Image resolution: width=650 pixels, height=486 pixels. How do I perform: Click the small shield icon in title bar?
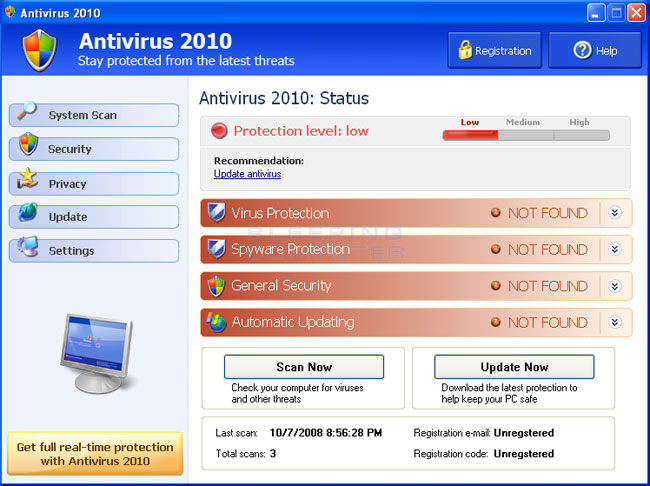tap(10, 12)
